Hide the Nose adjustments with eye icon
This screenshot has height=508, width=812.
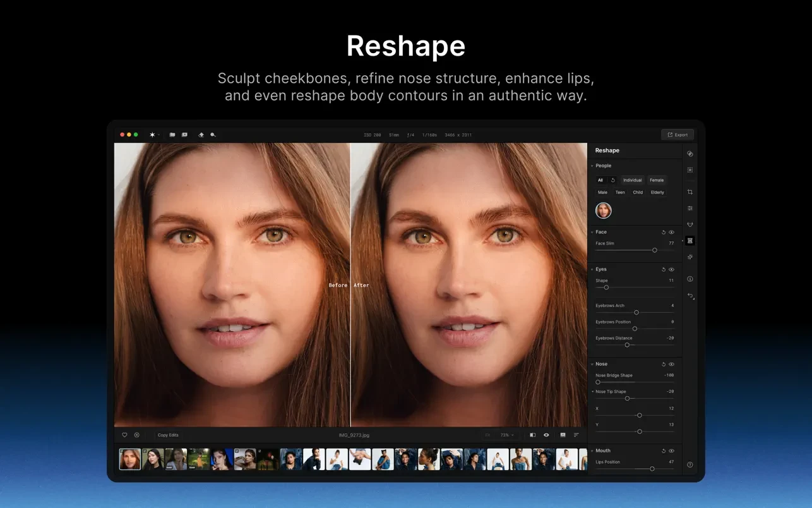671,365
